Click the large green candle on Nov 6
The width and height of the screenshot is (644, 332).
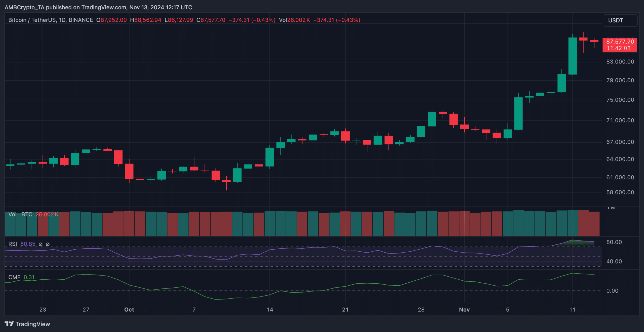coord(518,113)
